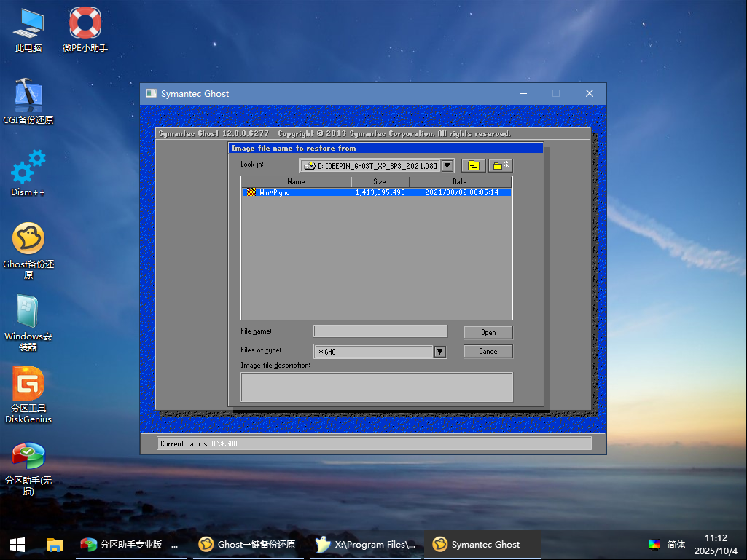Open the Windows Start button
This screenshot has width=747, height=560.
click(x=17, y=545)
